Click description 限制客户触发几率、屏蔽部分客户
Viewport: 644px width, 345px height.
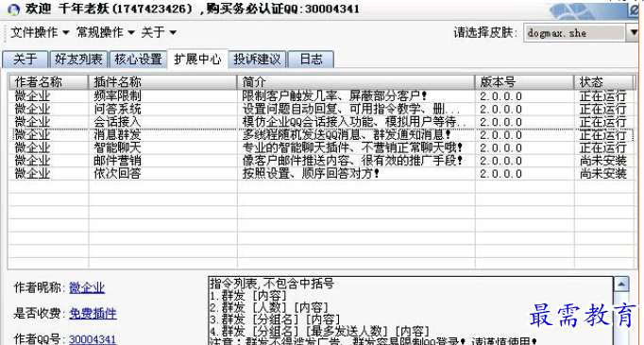pyautogui.click(x=334, y=96)
